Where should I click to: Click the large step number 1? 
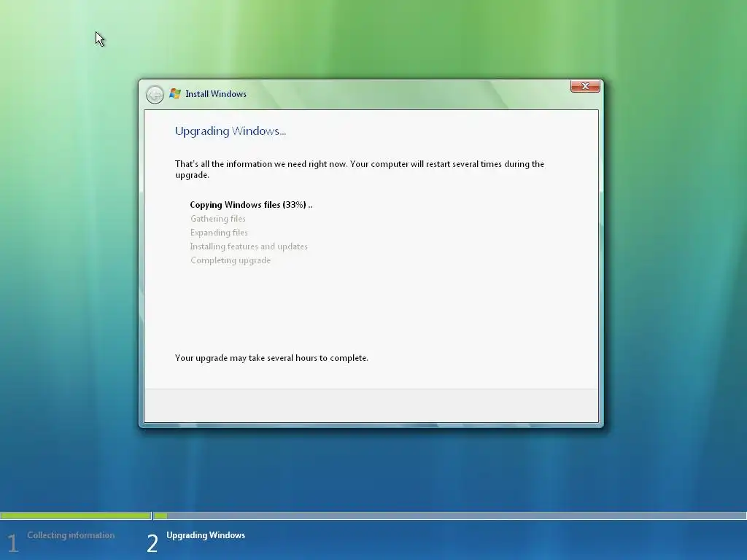click(13, 543)
